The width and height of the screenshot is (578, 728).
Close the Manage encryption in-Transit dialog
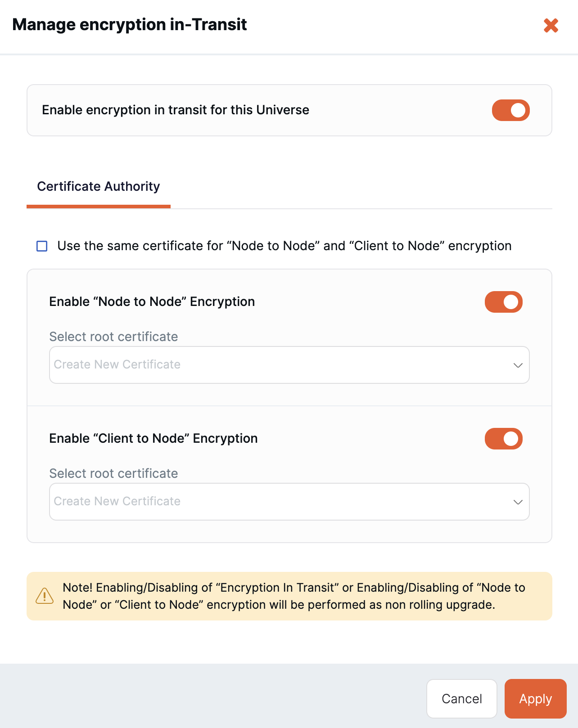(551, 26)
